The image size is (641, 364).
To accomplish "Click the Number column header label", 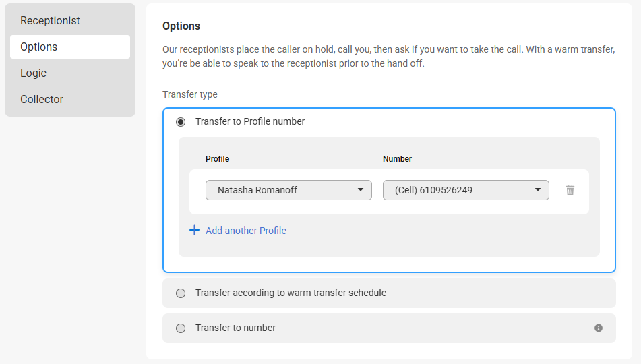I will pyautogui.click(x=397, y=159).
